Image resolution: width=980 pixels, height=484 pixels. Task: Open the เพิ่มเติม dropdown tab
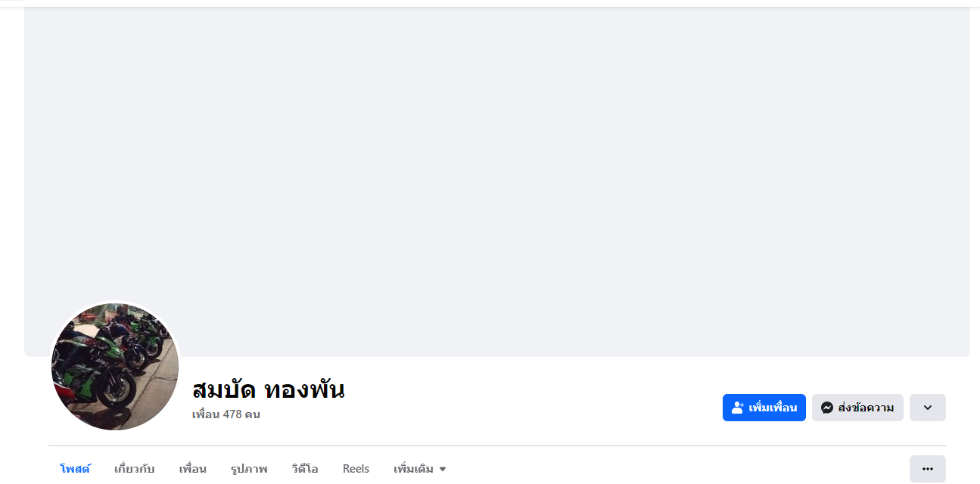click(x=413, y=469)
